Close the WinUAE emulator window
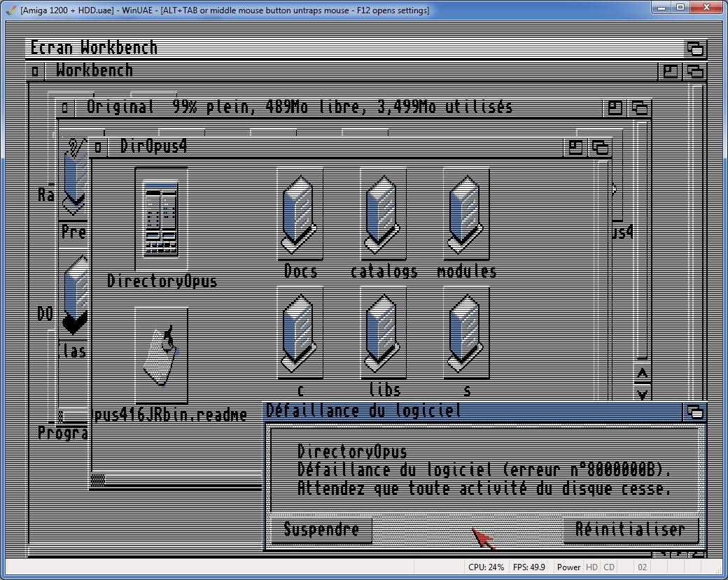728x580 pixels. point(706,8)
